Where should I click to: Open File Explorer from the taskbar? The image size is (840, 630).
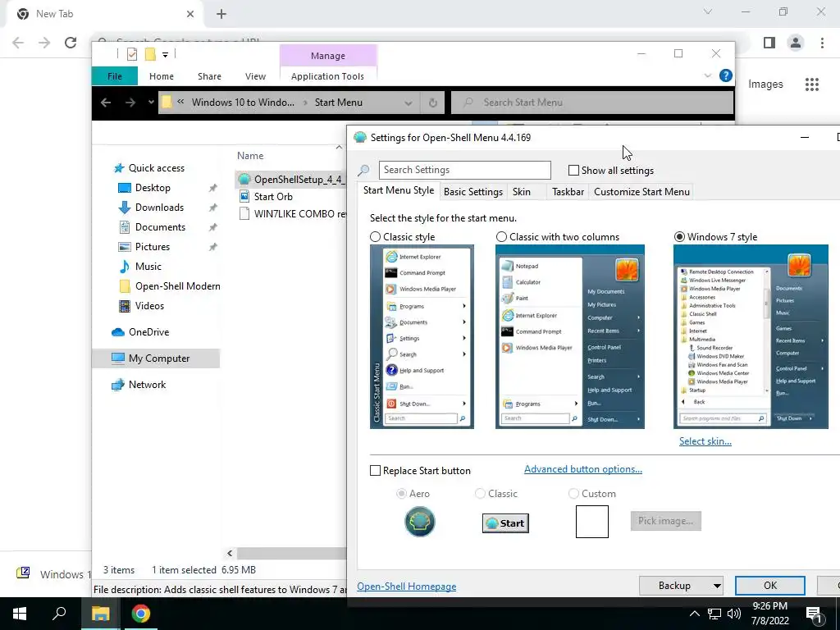pyautogui.click(x=100, y=614)
